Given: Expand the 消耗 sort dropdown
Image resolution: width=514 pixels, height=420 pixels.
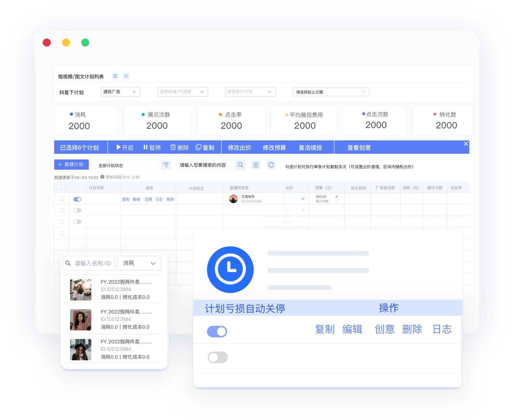Looking at the screenshot, I should [x=139, y=263].
